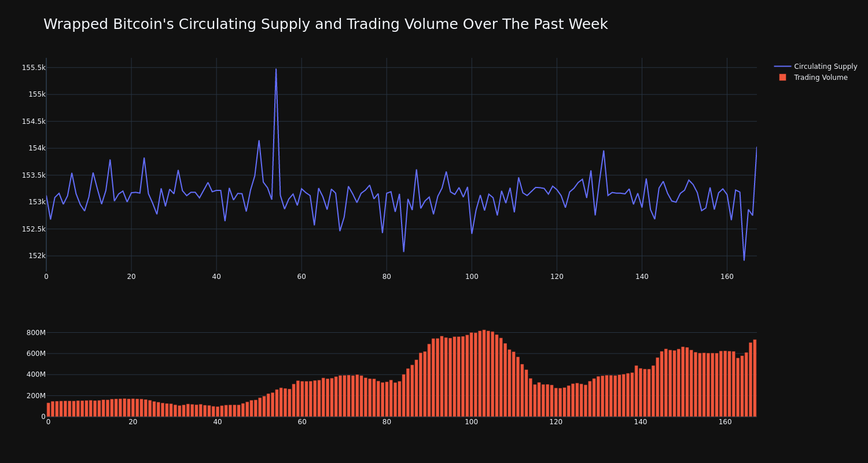Click the 200M volume axis label
The image size is (868, 463).
point(36,396)
